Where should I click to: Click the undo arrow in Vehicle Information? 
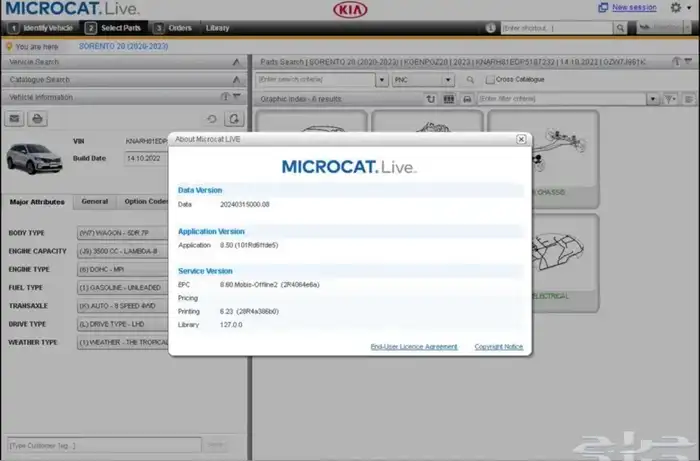tap(212, 119)
